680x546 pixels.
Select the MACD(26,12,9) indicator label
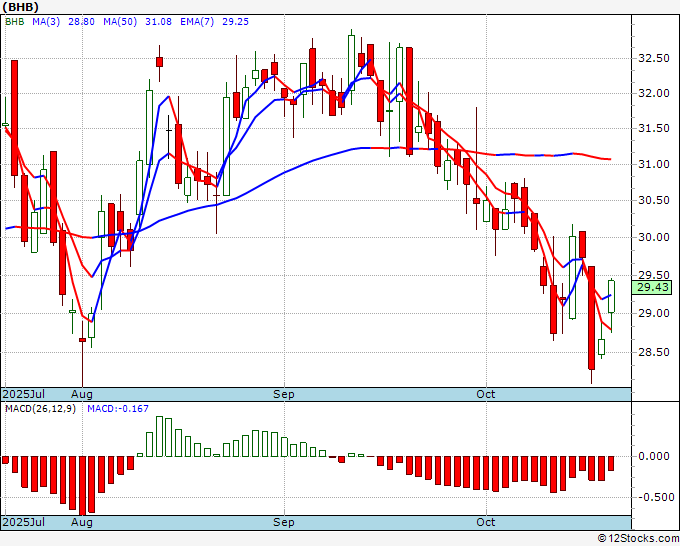pyautogui.click(x=40, y=409)
